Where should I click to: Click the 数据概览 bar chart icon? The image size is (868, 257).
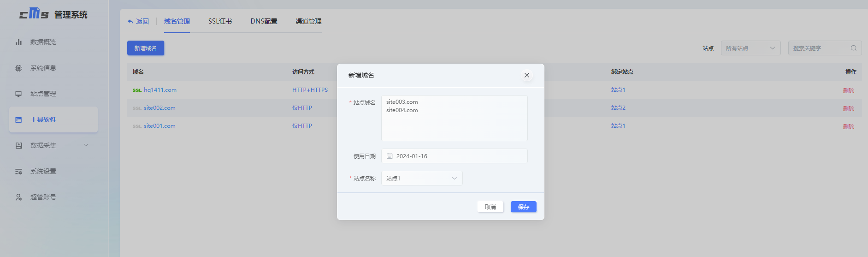tap(18, 42)
